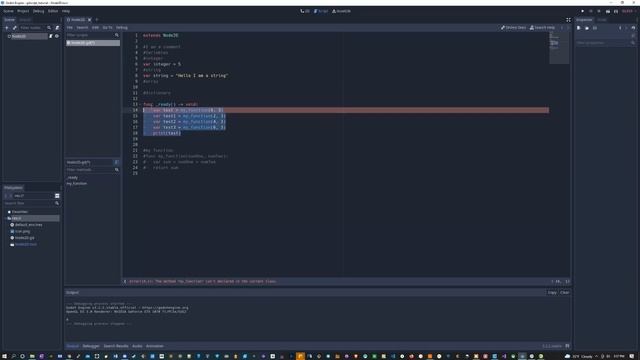Image resolution: width=640 pixels, height=360 pixels.
Task: Open Search Results bottom panel
Action: pyautogui.click(x=116, y=346)
